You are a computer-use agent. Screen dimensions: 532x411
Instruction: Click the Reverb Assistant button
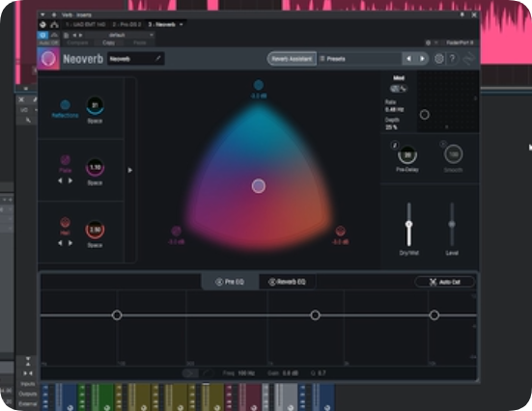(x=292, y=59)
